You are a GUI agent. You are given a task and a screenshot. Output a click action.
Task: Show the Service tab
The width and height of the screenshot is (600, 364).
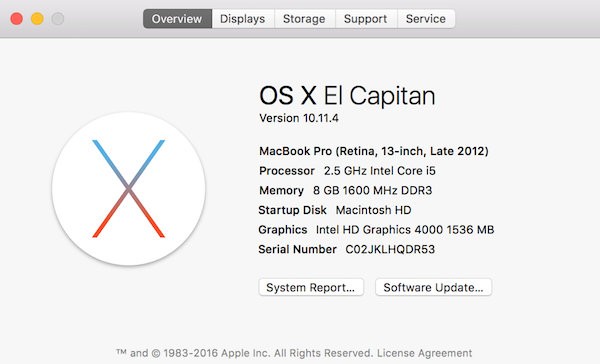[x=426, y=19]
